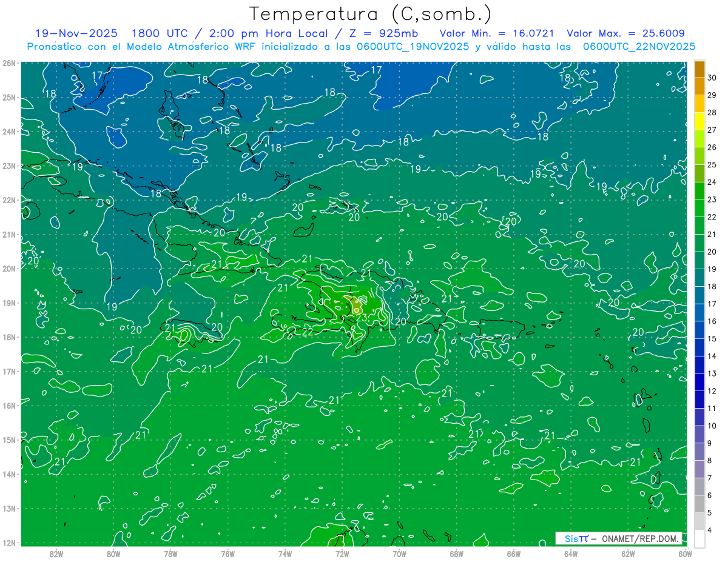Click the color scale label 16
This screenshot has height=562, width=728.
712,321
